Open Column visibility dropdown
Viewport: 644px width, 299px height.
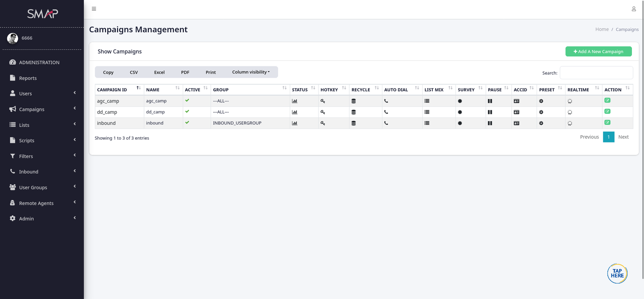251,72
